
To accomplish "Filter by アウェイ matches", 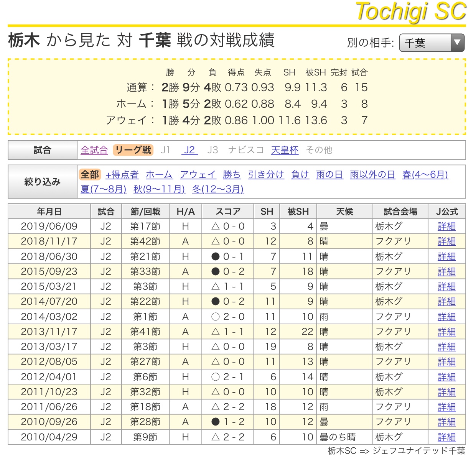I will 198,175.
